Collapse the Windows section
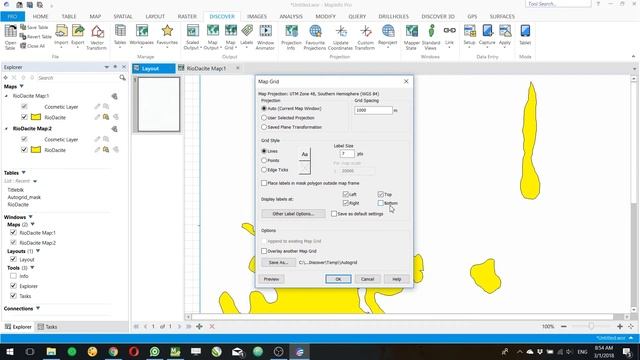This screenshot has height=360, width=640. tap(31, 217)
